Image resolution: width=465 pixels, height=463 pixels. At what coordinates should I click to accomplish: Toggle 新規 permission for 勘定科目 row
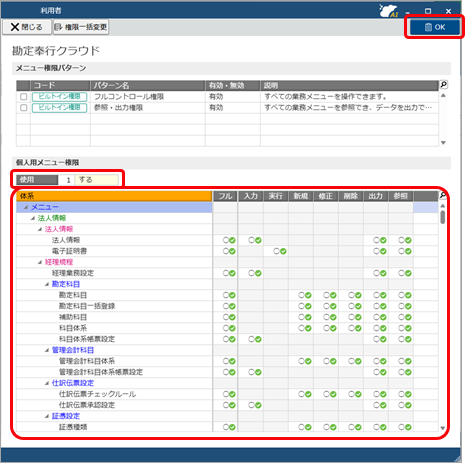305,295
